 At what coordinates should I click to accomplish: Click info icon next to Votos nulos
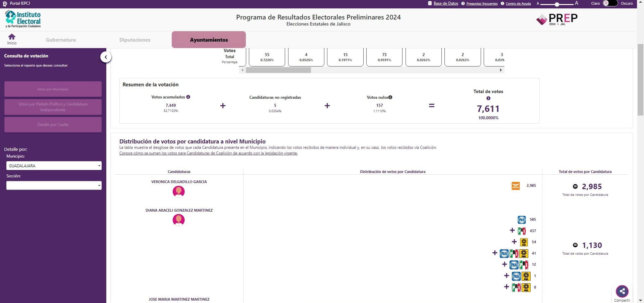click(x=390, y=97)
